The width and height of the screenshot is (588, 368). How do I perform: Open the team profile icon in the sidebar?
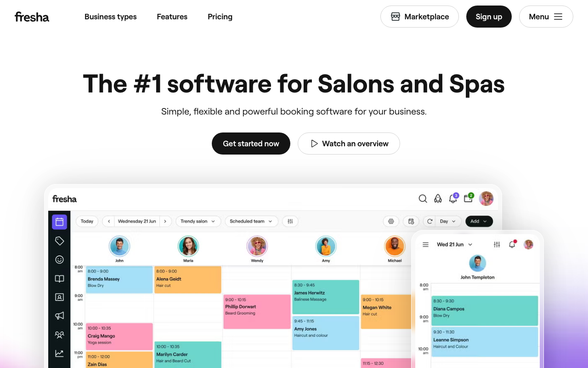(59, 297)
